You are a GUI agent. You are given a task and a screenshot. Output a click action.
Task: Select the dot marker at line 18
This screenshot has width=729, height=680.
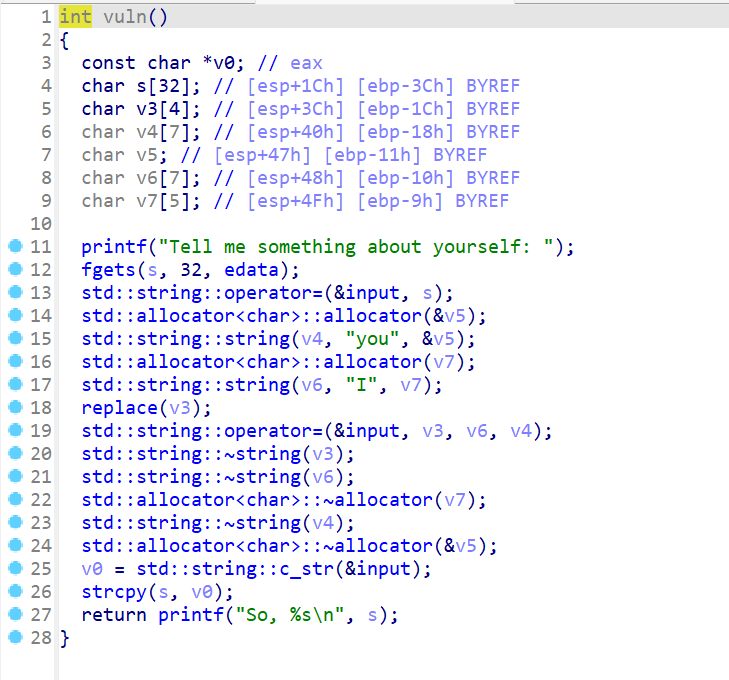tap(13, 408)
